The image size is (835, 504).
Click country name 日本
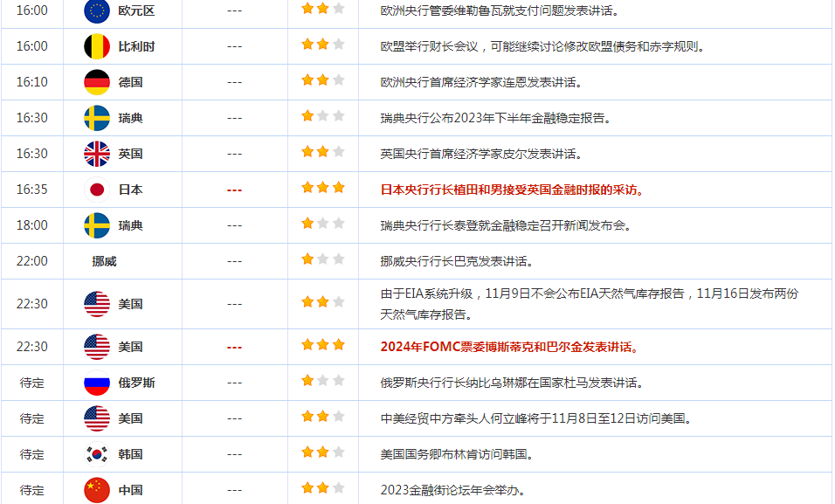pyautogui.click(x=130, y=190)
